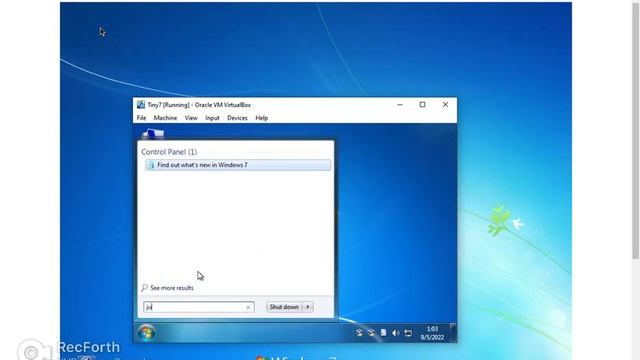
Task: Open the Machine menu
Action: pos(165,118)
